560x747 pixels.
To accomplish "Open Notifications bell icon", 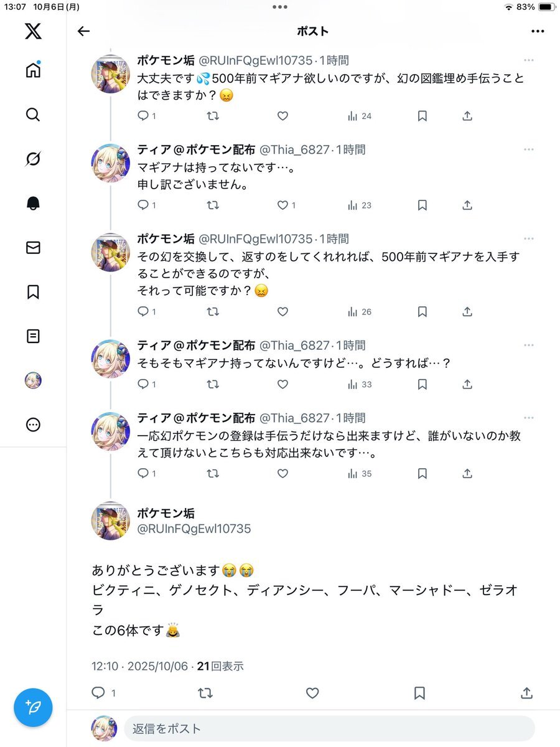I will (x=33, y=204).
